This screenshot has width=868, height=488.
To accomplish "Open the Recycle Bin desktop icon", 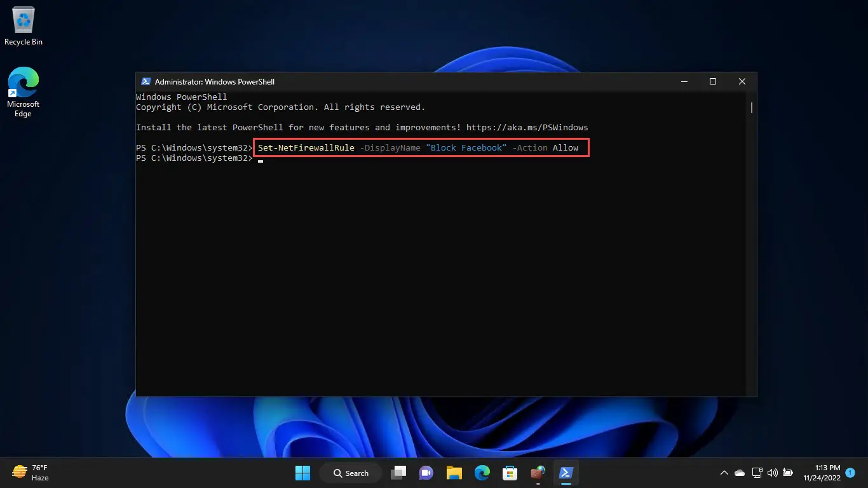I will (x=24, y=27).
